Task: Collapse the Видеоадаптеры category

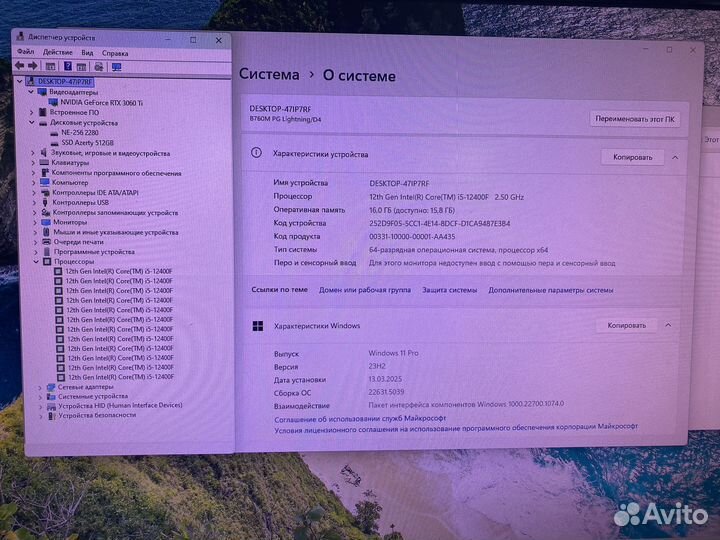Action: [x=31, y=92]
